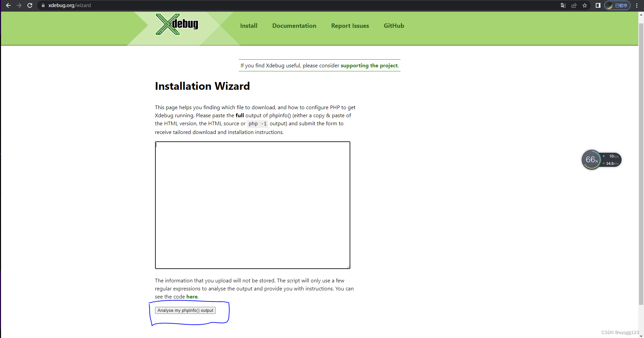Screen dimensions: 644x338
Task: Grab the textarea resize handle corner
Action: (x=348, y=267)
